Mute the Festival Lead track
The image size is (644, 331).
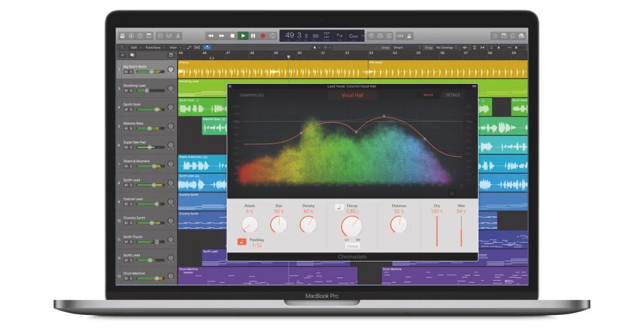tap(126, 204)
